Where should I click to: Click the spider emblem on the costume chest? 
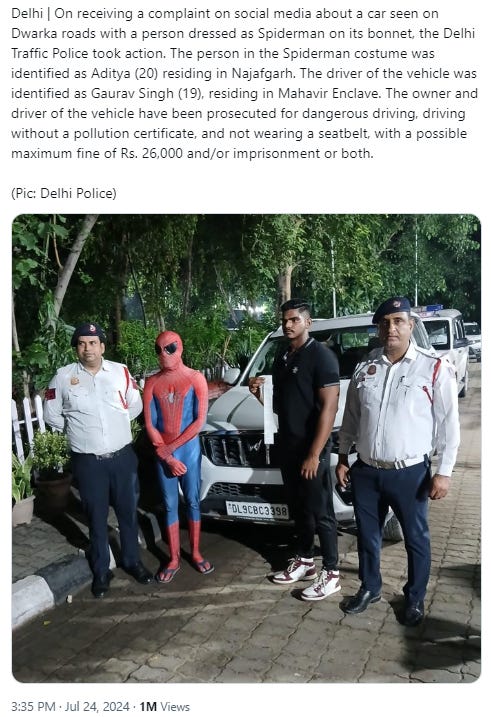172,396
